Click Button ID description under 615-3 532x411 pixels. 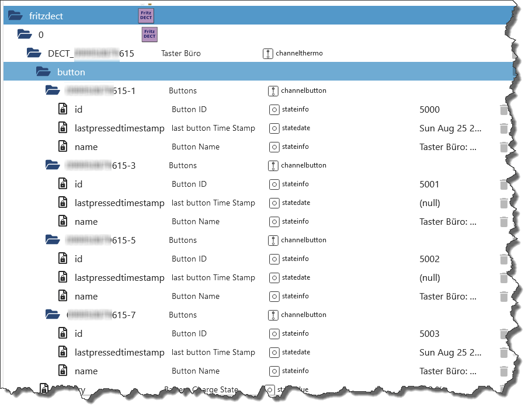(189, 184)
